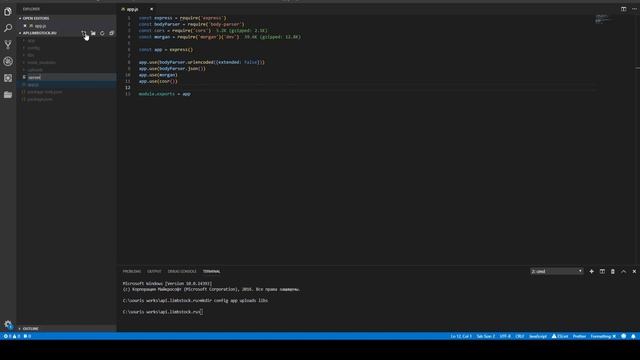Open the Manage gear menu
Viewport: 640px width, 360px height.
(x=8, y=325)
